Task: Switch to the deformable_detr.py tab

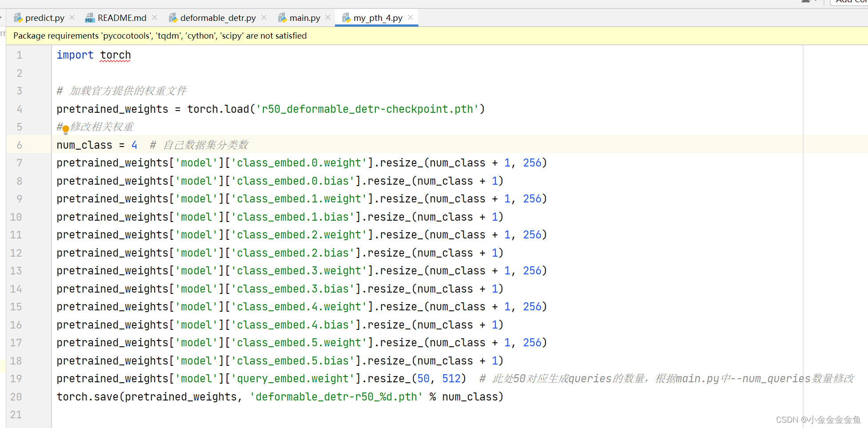Action: pyautogui.click(x=218, y=18)
